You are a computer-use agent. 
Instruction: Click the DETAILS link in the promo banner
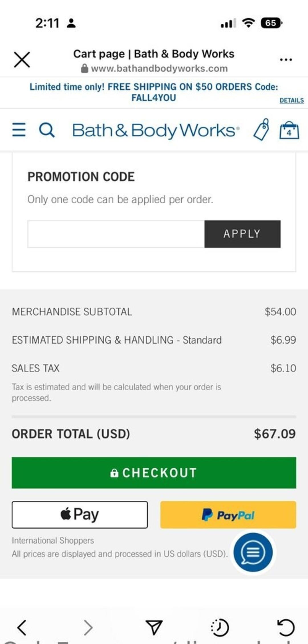(291, 101)
